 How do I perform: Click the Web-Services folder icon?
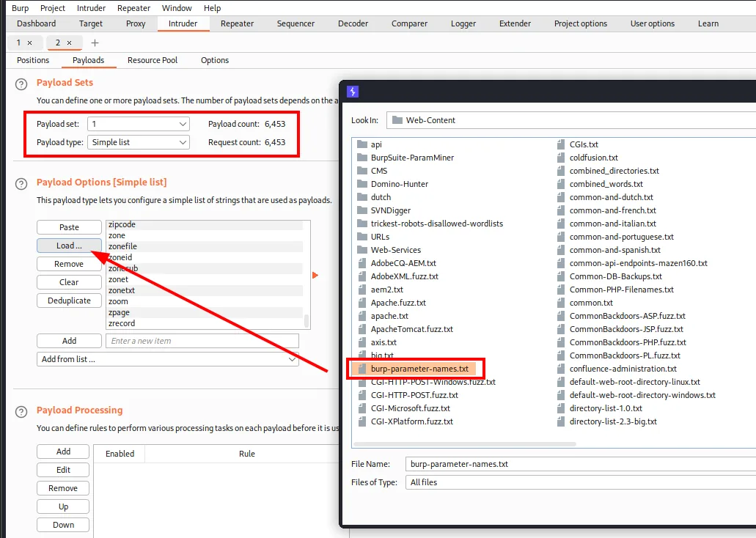point(362,250)
